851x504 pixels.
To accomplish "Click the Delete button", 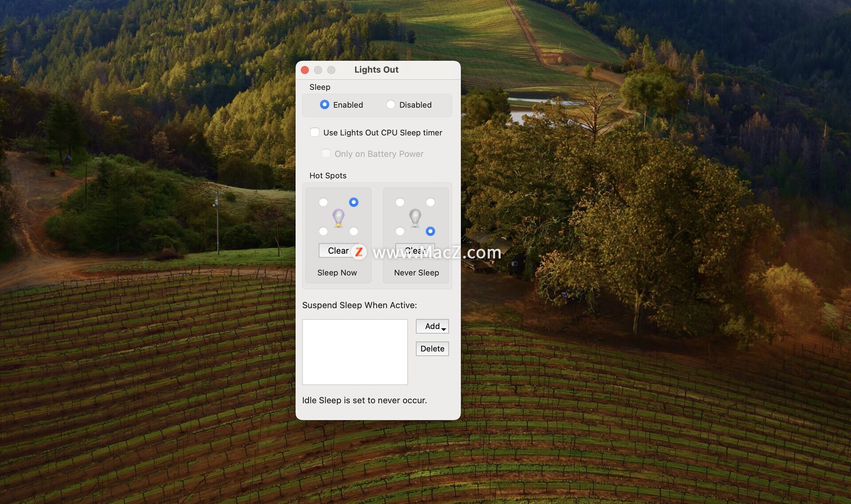I will click(x=432, y=349).
